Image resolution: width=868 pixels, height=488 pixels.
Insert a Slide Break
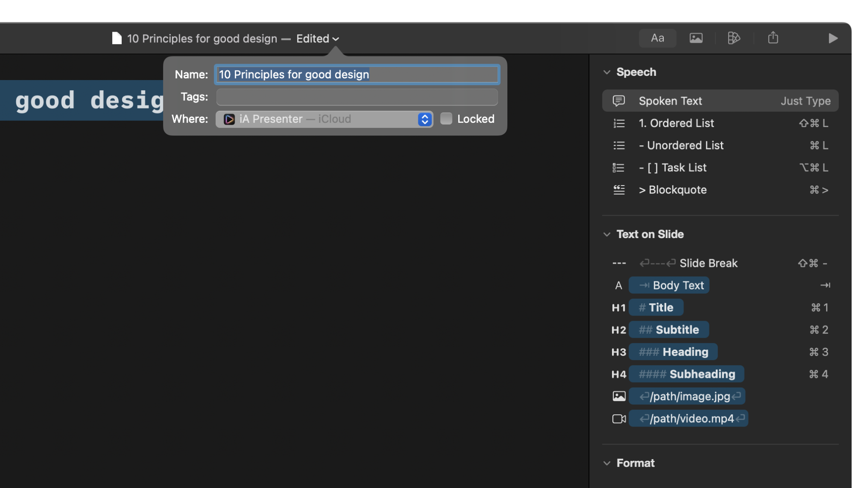(720, 263)
